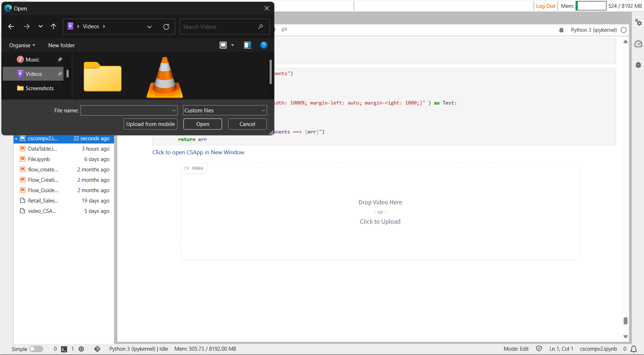Click the Video upload label tab
The height and width of the screenshot is (355, 644).
click(194, 168)
